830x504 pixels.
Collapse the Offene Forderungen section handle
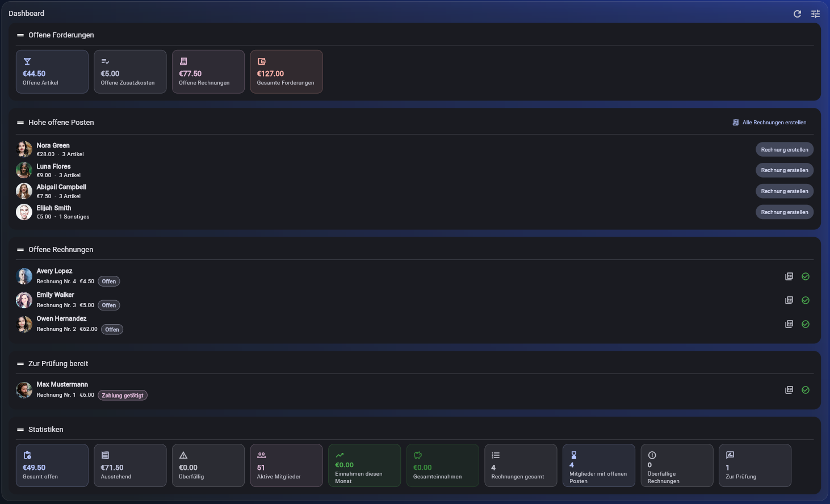tap(20, 35)
